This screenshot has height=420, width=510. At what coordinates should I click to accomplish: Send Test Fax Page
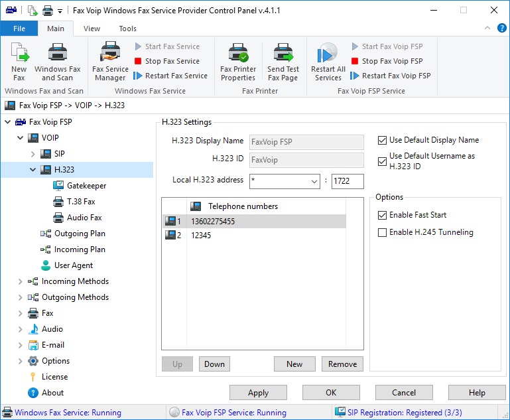(x=283, y=62)
